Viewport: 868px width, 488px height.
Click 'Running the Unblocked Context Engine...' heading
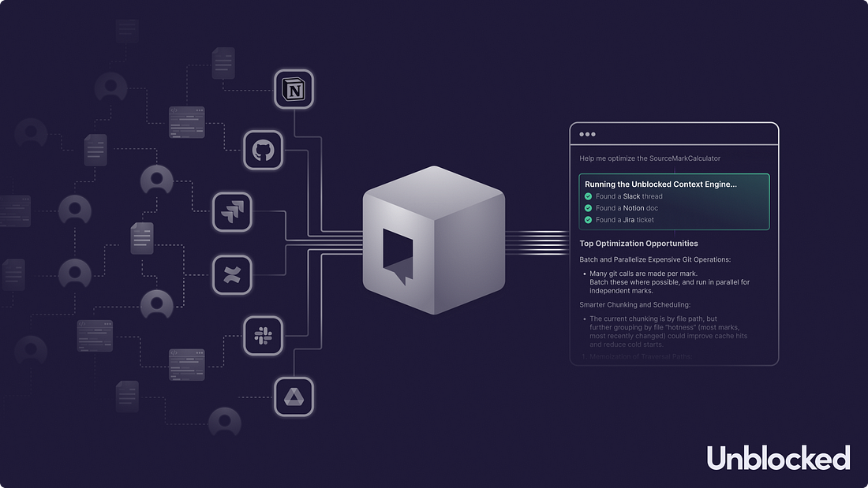pos(660,184)
